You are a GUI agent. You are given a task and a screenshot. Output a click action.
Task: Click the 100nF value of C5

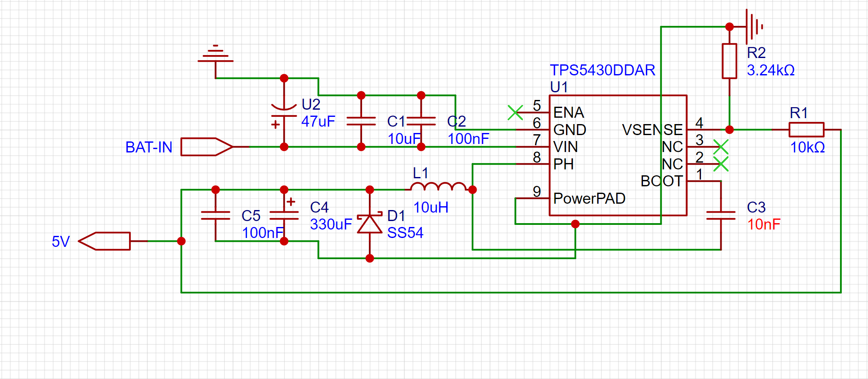tap(263, 233)
